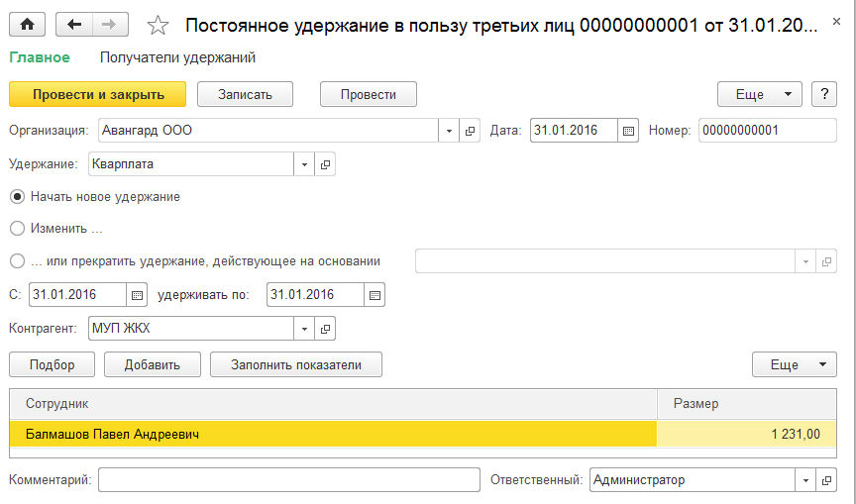This screenshot has height=504, width=856.
Task: Navigate back with the left arrow
Action: click(74, 25)
